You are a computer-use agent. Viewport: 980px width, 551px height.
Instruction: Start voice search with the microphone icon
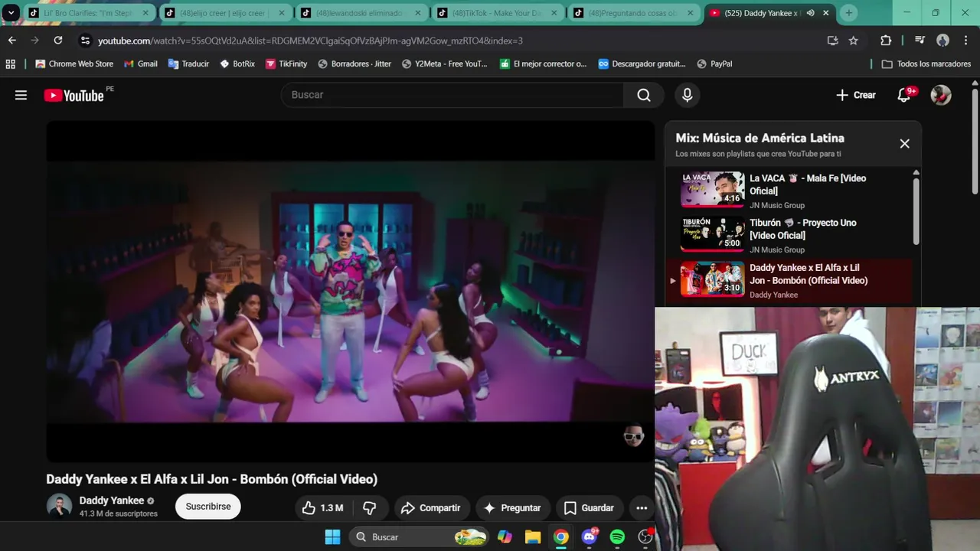[687, 95]
